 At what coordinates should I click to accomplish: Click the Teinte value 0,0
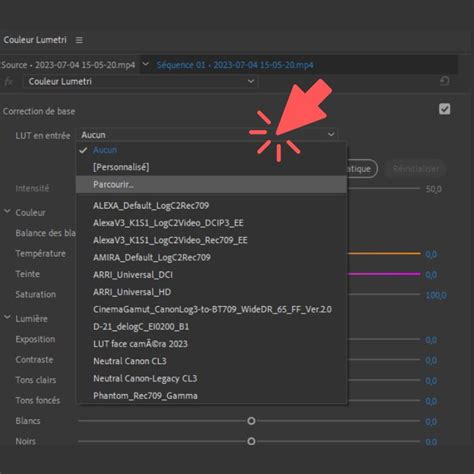coord(431,275)
